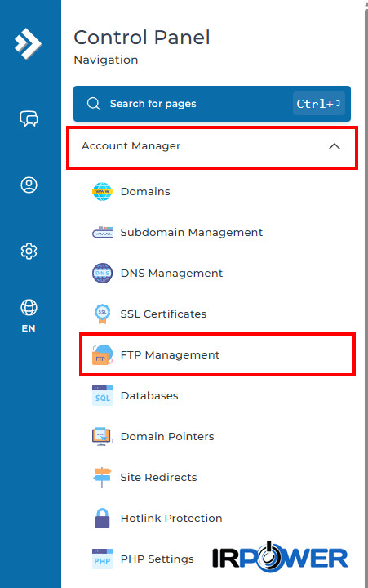Screen dimensions: 368x588
Task: Click the SSL Certificates badge icon
Action: point(102,314)
